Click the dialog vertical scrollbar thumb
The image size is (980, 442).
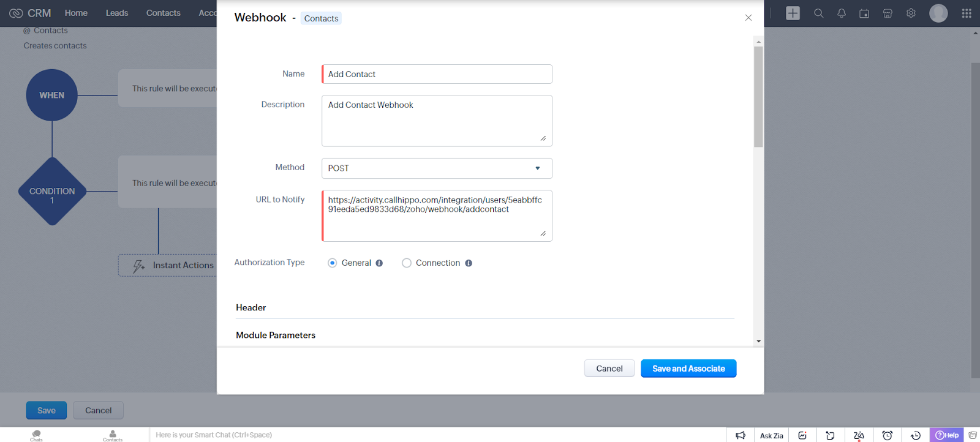[758, 97]
